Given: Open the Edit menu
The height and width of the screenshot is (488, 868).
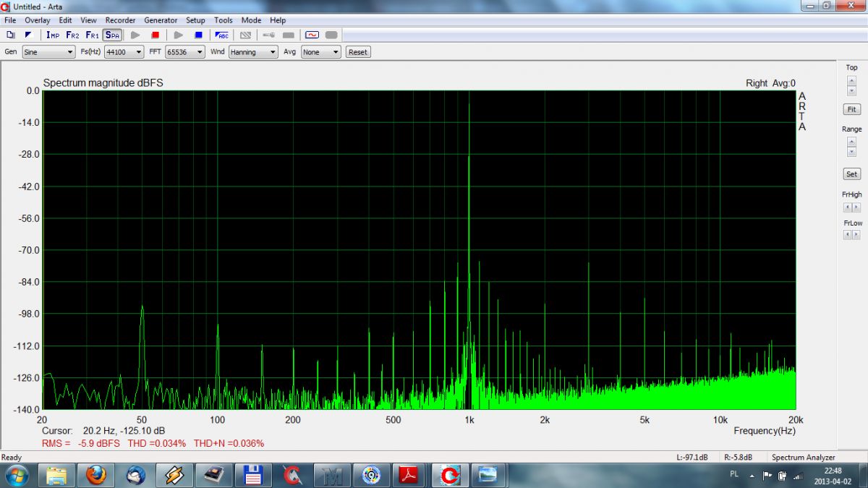Looking at the screenshot, I should 66,20.
